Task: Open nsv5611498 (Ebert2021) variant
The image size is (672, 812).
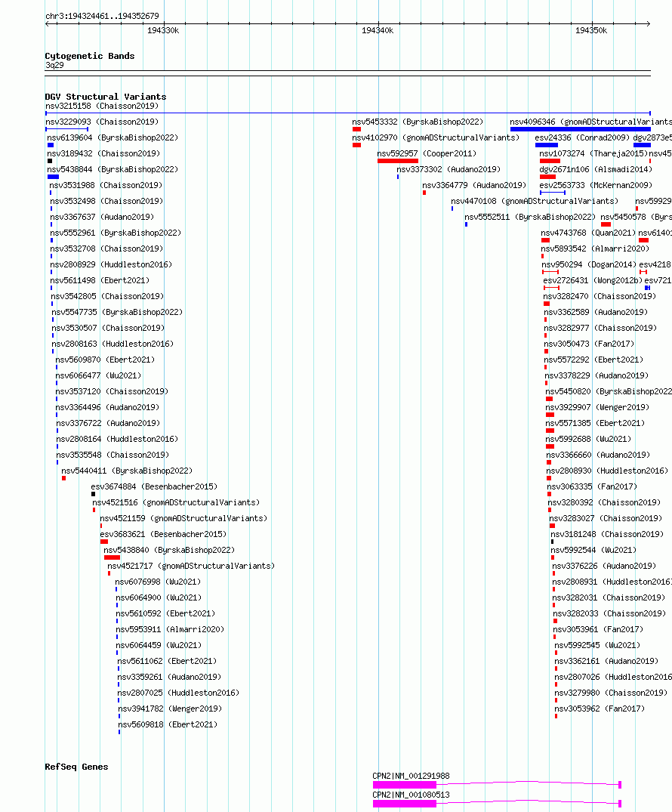Action: point(100,281)
